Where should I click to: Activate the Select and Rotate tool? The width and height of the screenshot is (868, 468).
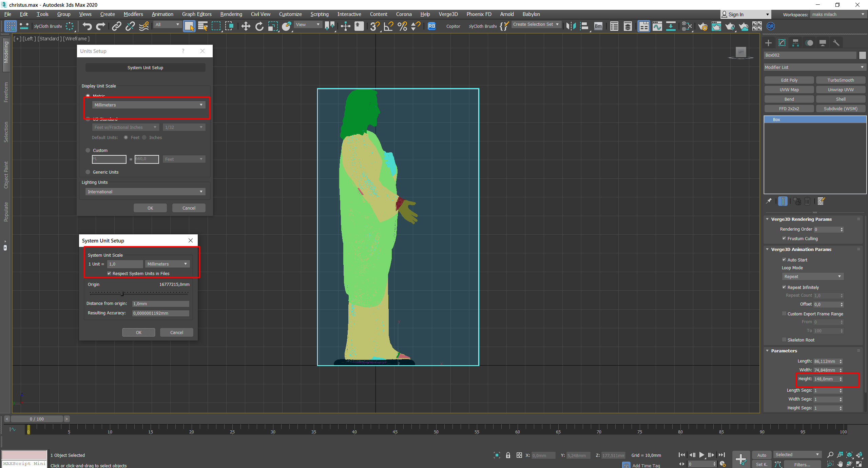[259, 26]
